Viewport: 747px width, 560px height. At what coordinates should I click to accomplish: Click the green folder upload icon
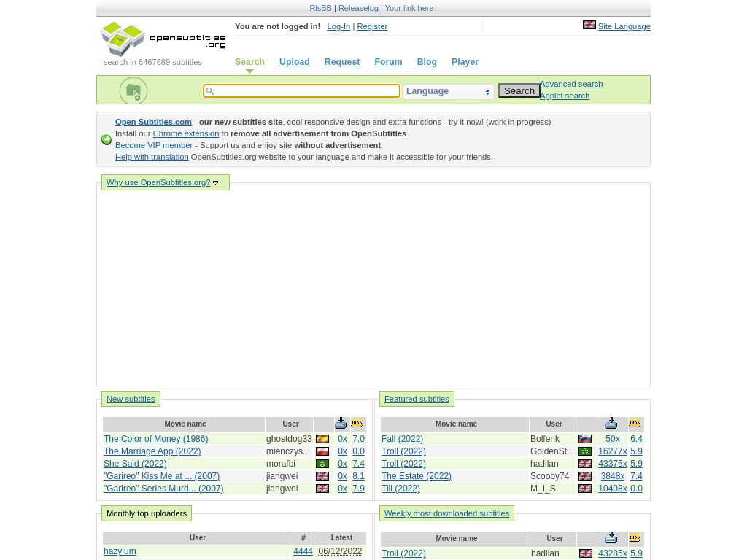point(133,90)
